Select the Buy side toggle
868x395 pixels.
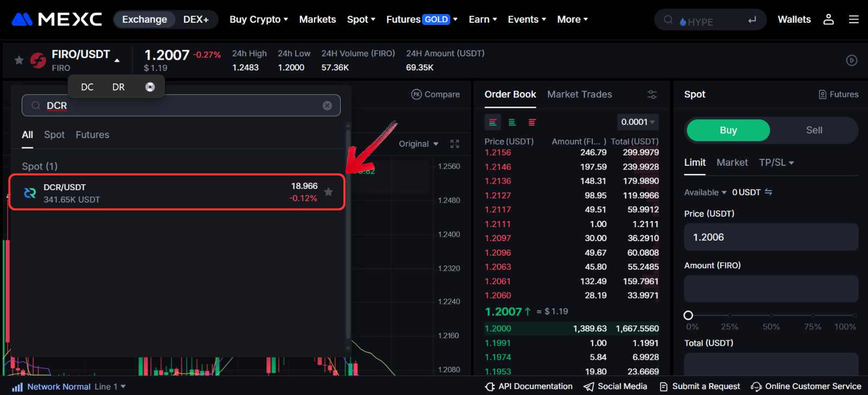click(x=728, y=130)
